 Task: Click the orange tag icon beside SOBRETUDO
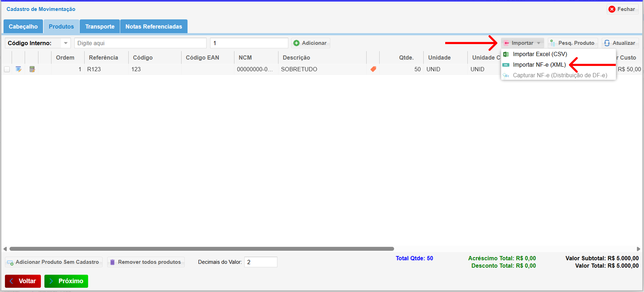373,69
